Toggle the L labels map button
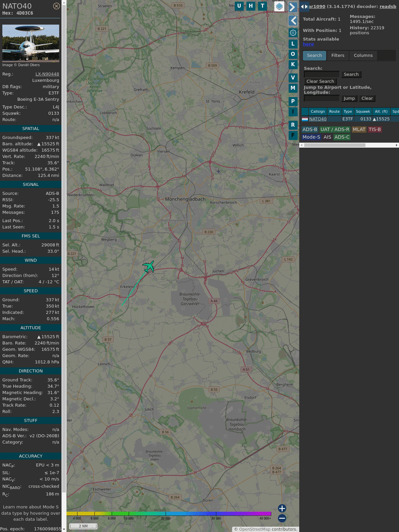399x532 pixels. coord(293,44)
